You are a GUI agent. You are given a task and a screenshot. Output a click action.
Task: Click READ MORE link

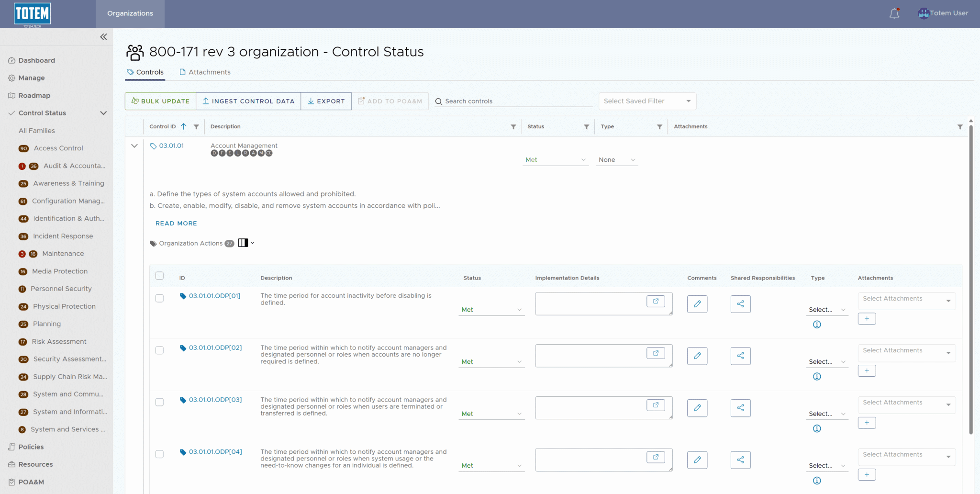pos(176,224)
